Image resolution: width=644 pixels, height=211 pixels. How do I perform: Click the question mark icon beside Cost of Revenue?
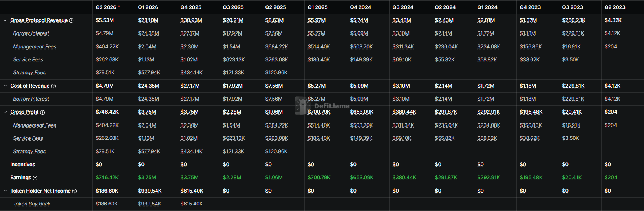(53, 86)
